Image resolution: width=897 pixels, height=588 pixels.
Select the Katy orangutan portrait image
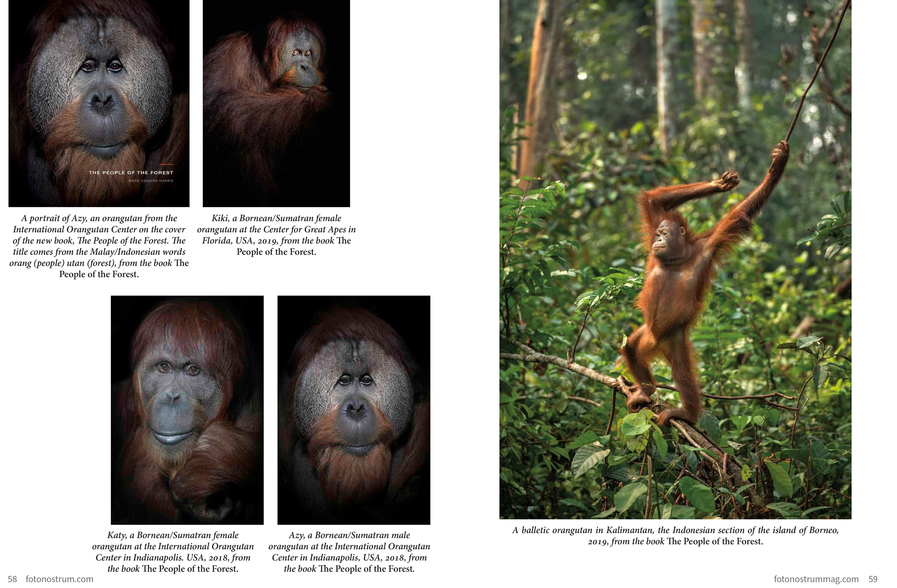(x=187, y=410)
